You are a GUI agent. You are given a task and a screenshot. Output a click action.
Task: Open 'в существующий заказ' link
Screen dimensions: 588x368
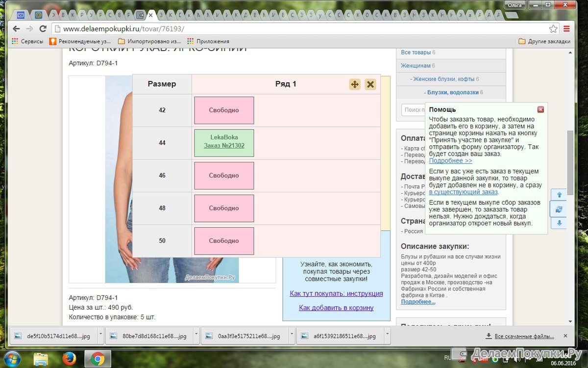tap(463, 192)
